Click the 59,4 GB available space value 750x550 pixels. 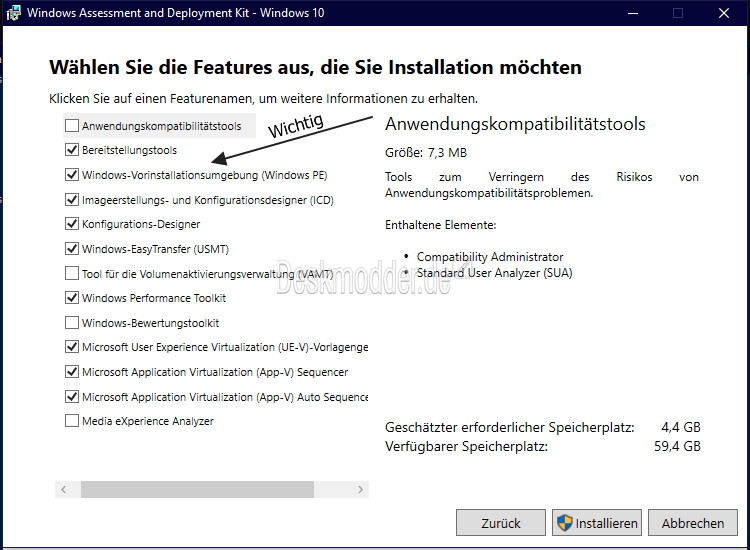(677, 446)
